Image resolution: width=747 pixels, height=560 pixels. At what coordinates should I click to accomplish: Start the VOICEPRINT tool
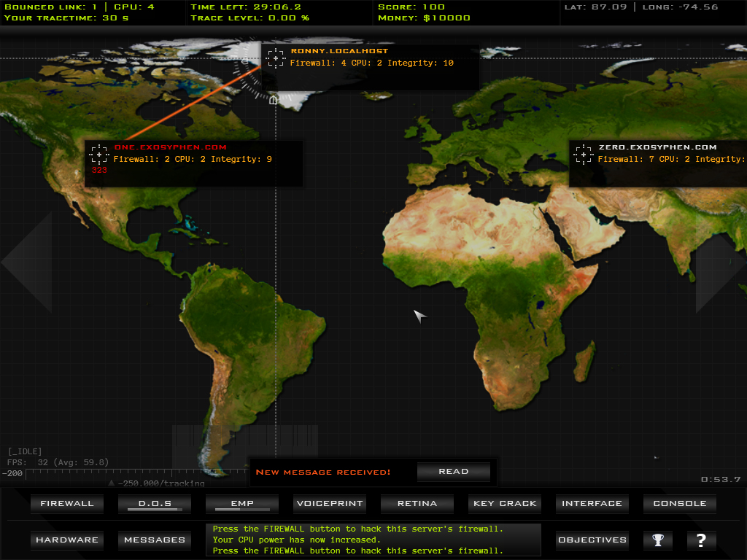330,504
